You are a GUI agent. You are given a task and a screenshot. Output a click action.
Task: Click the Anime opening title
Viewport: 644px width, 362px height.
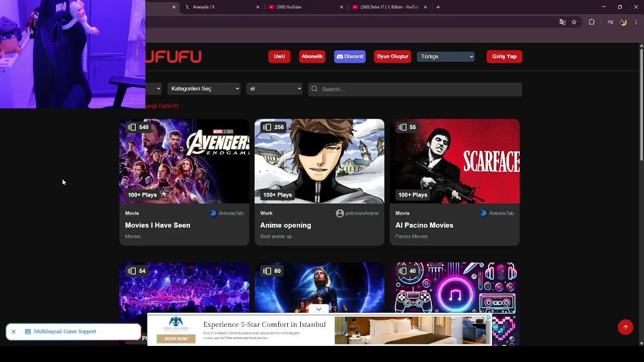285,225
